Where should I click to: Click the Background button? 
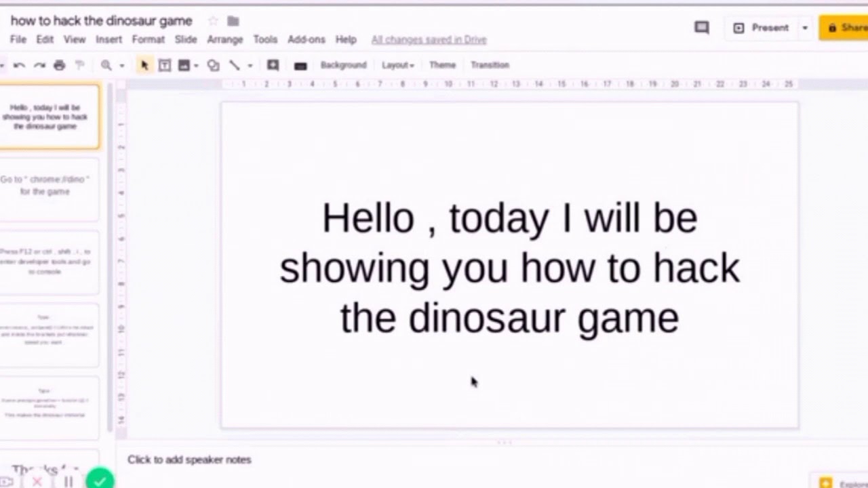coord(343,65)
